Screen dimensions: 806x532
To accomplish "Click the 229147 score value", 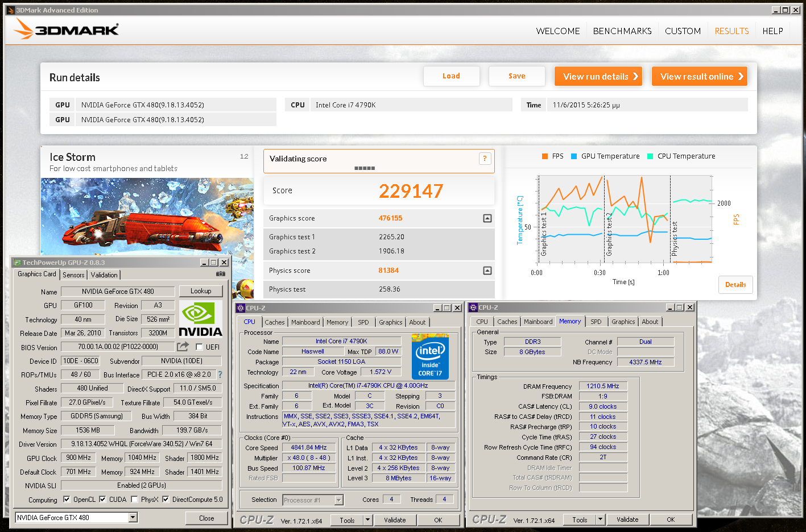I will [x=411, y=191].
